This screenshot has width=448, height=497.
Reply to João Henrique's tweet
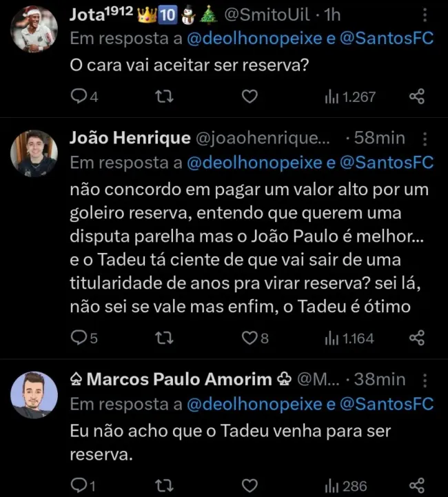(x=80, y=338)
